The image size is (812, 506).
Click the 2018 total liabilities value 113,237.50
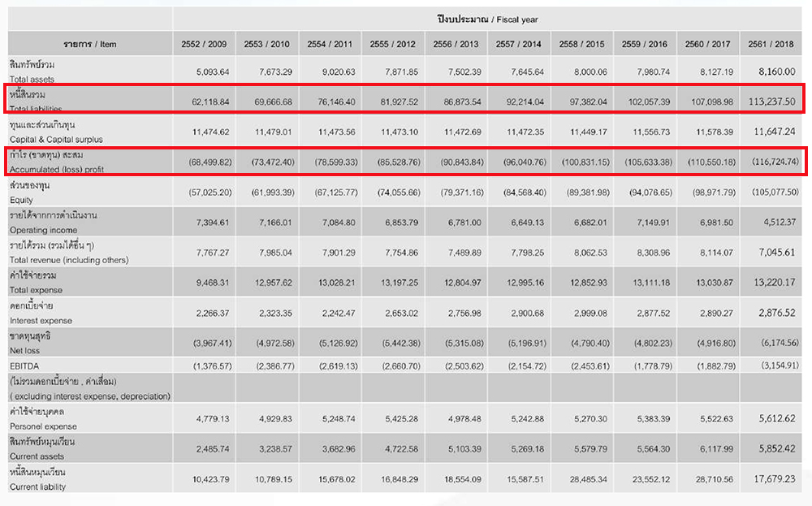click(x=773, y=102)
